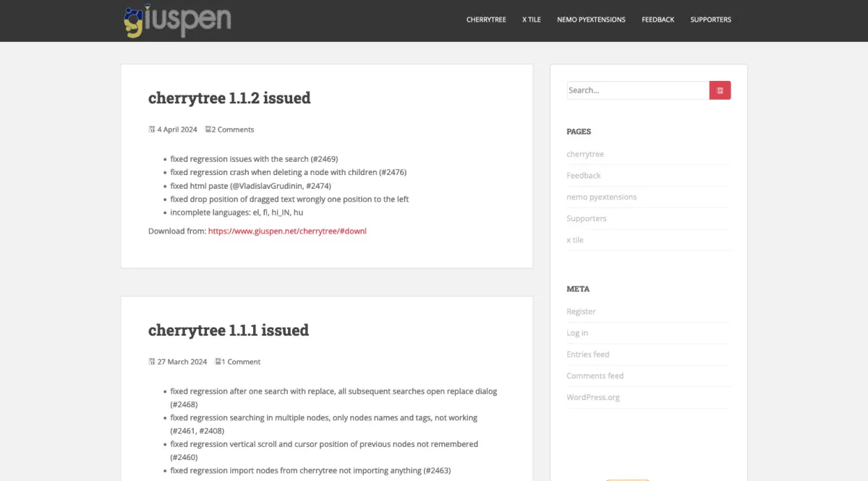The width and height of the screenshot is (868, 481).
Task: Click comments icon beside 2 Comments
Action: (x=208, y=129)
